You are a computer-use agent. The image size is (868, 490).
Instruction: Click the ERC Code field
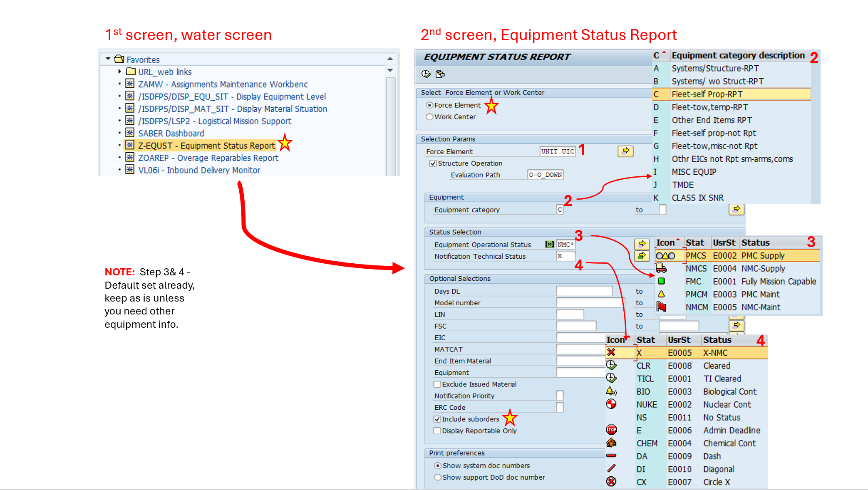point(560,407)
